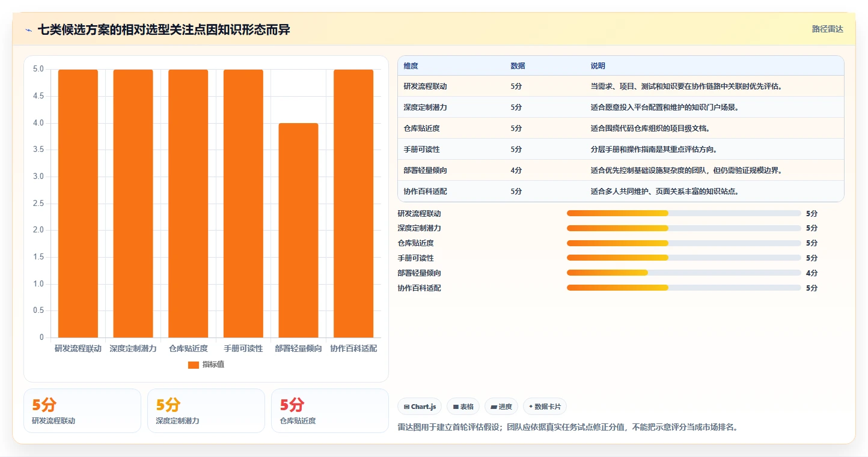The image size is (868, 457).
Task: Click the footer note starting with 雷达图用于建立首轮评估假设
Action: point(567,428)
